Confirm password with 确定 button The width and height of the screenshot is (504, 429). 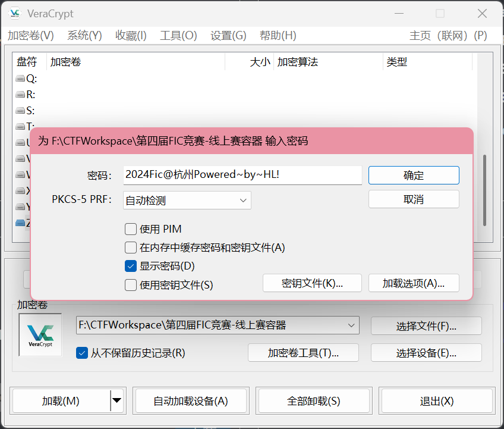click(x=414, y=176)
